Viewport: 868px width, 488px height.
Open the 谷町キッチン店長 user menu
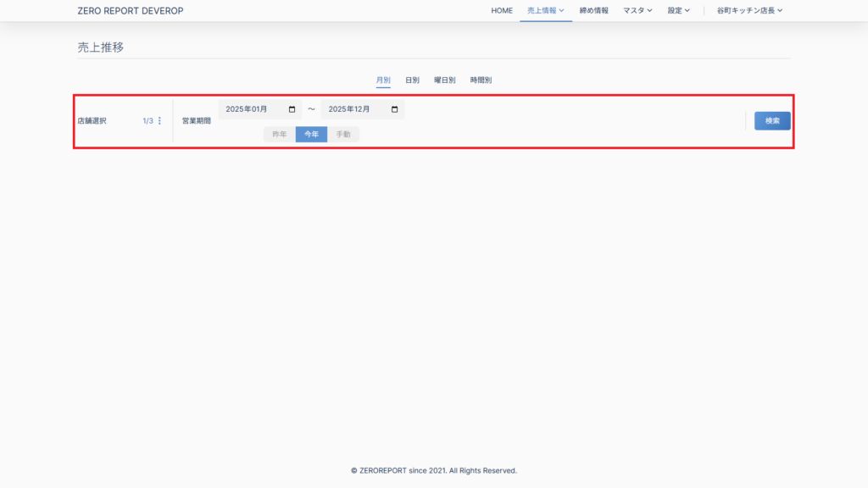click(749, 10)
